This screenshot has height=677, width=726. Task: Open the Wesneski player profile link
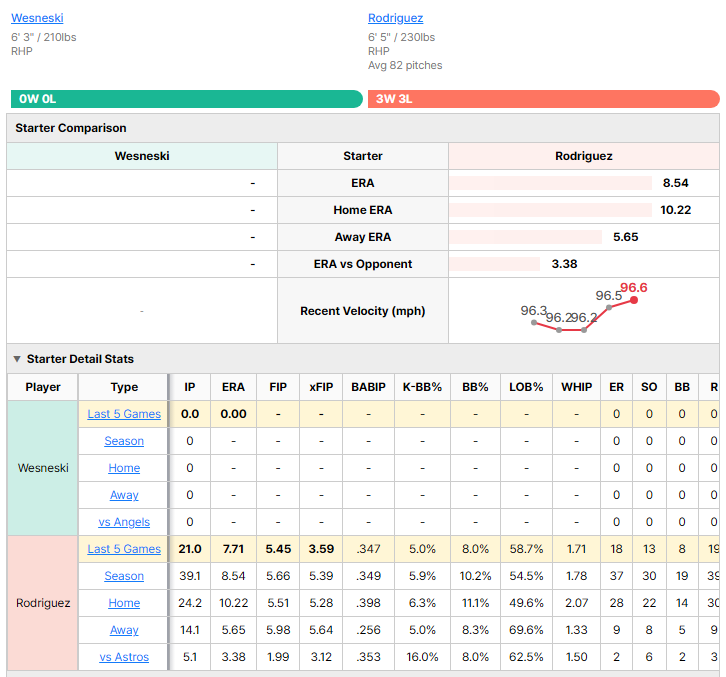coord(37,18)
